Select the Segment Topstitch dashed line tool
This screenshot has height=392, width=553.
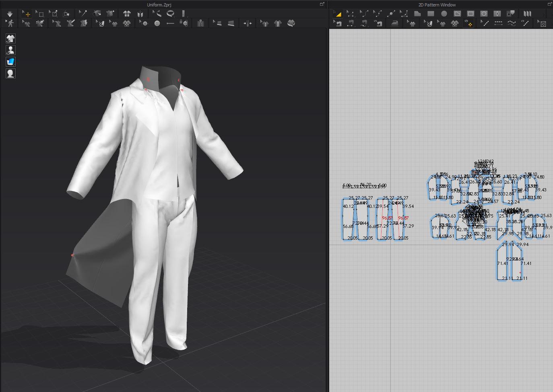point(498,23)
